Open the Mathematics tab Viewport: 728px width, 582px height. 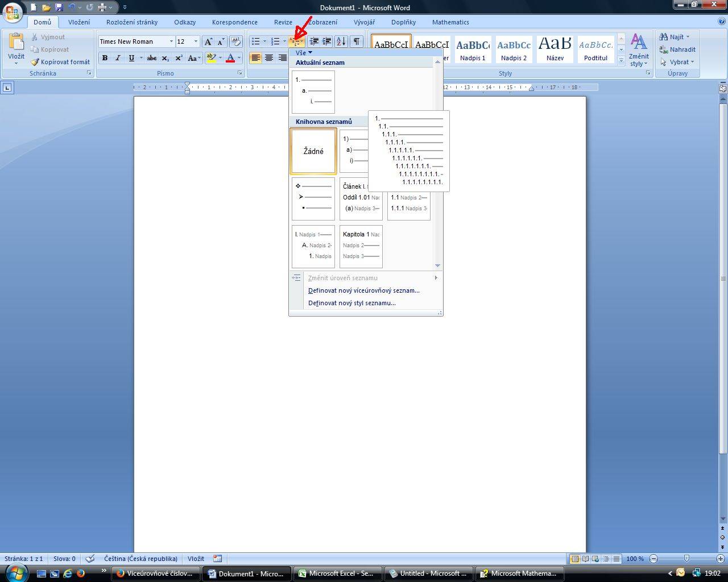[x=450, y=22]
